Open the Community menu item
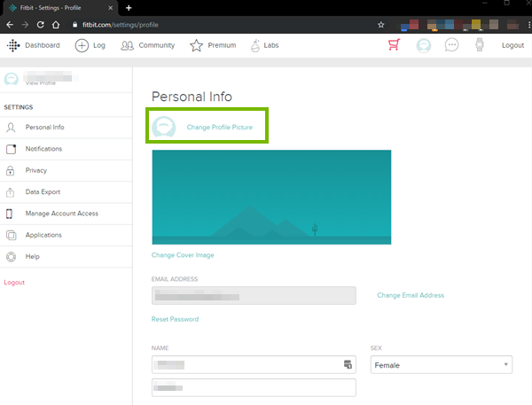 156,45
